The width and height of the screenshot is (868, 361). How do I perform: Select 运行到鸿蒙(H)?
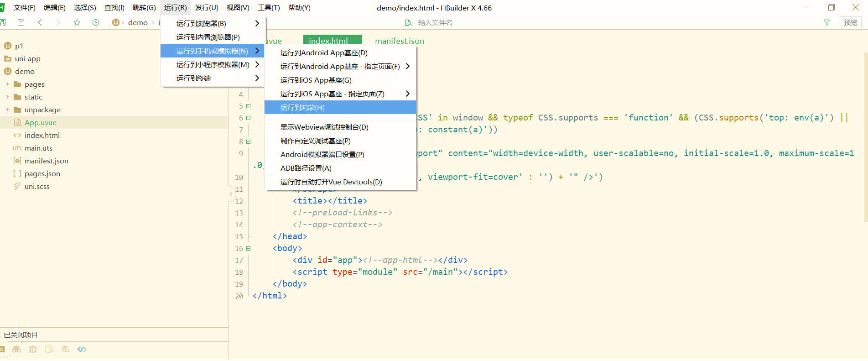tap(340, 107)
